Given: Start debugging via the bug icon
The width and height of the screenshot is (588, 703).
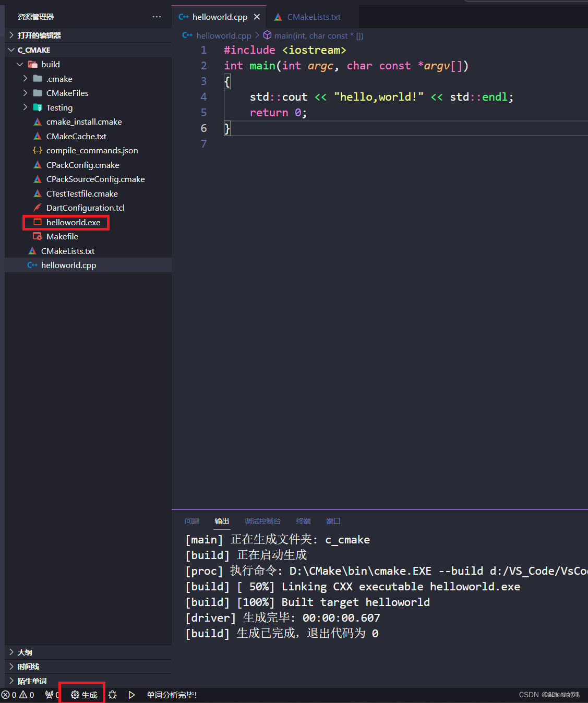Looking at the screenshot, I should coord(112,695).
